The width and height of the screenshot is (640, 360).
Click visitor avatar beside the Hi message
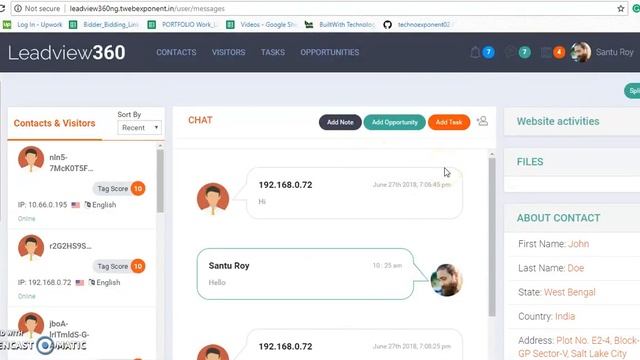coord(213,198)
